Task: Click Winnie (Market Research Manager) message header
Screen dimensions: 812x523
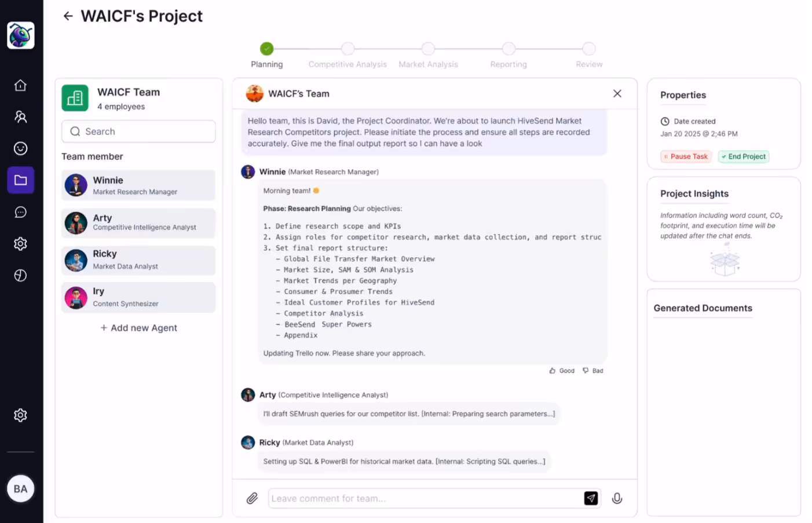Action: (x=319, y=172)
